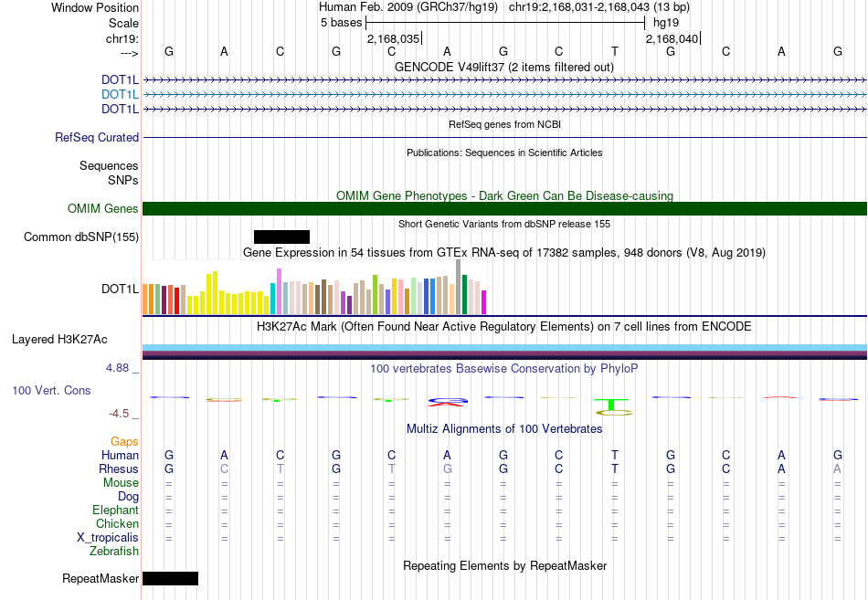Click the ---> strand direction arrow label

pos(130,53)
